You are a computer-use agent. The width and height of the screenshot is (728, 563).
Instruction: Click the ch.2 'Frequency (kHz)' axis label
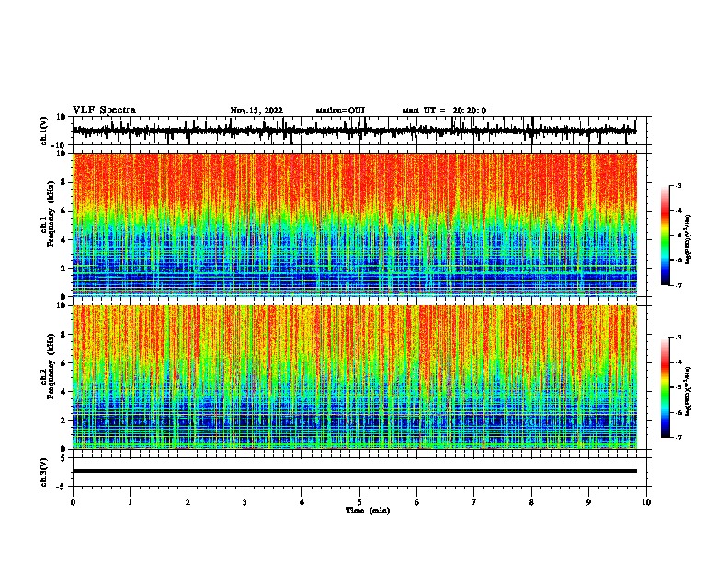(x=51, y=366)
